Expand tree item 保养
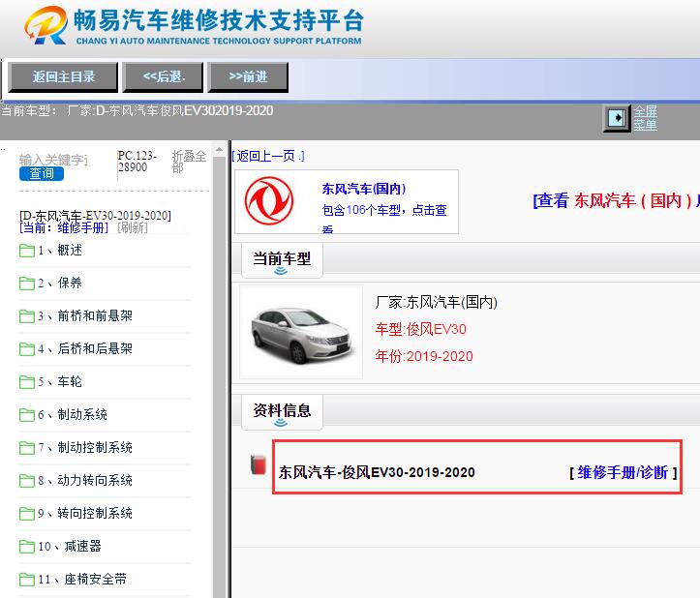 70,283
